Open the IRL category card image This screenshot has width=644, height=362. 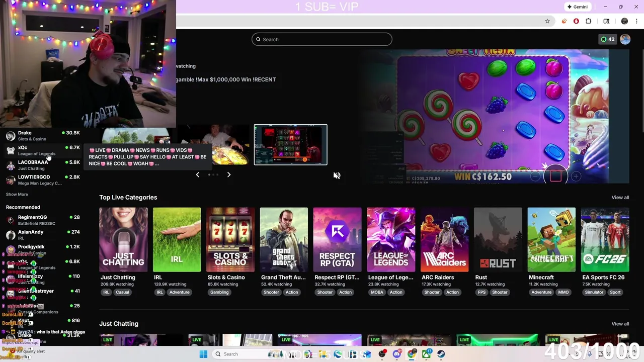coord(177,240)
